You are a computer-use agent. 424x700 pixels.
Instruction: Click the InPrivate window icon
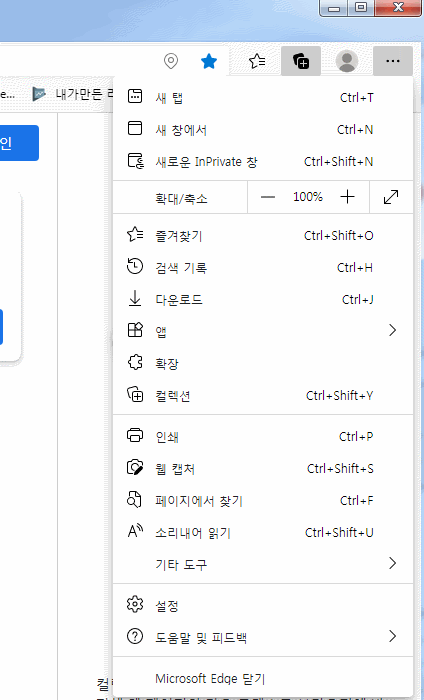pyautogui.click(x=136, y=161)
